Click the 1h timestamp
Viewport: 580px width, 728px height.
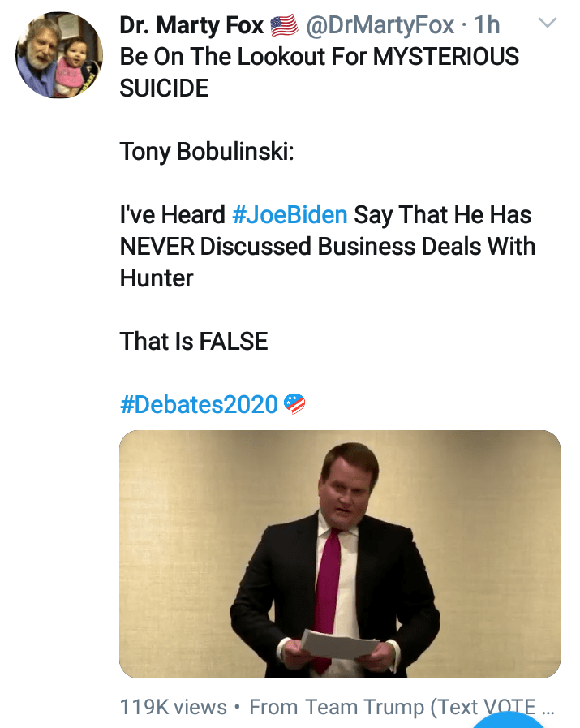point(487,26)
